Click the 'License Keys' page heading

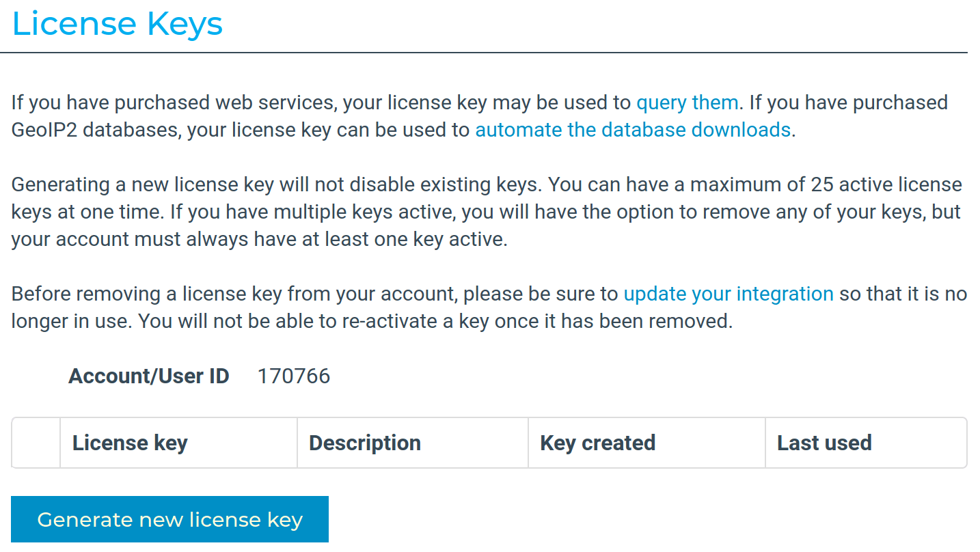(116, 23)
